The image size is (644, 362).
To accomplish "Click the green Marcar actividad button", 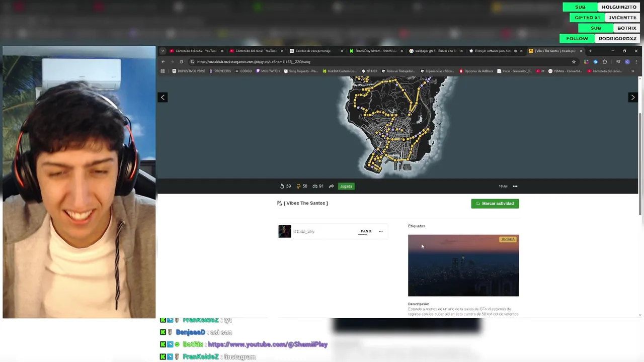I will (x=495, y=204).
